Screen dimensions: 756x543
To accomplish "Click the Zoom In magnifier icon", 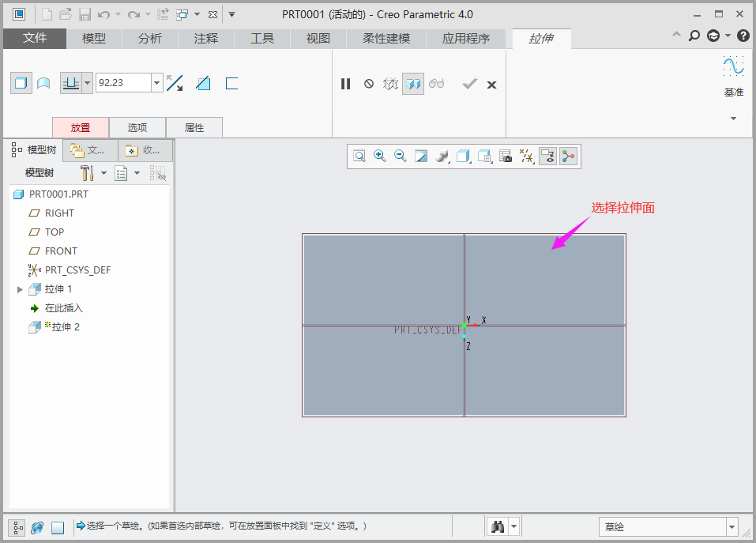I will click(x=380, y=156).
